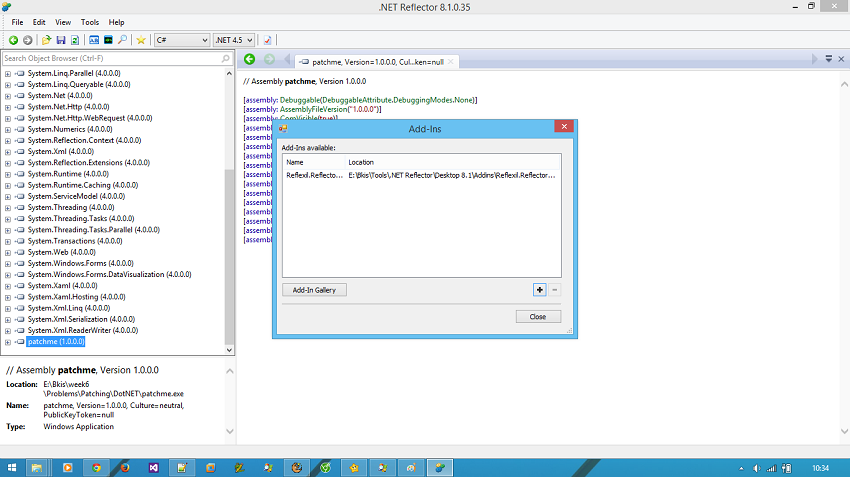Image resolution: width=850 pixels, height=477 pixels.
Task: Select System.ServiceModel (4.0.0.0) in tree
Action: pos(76,196)
